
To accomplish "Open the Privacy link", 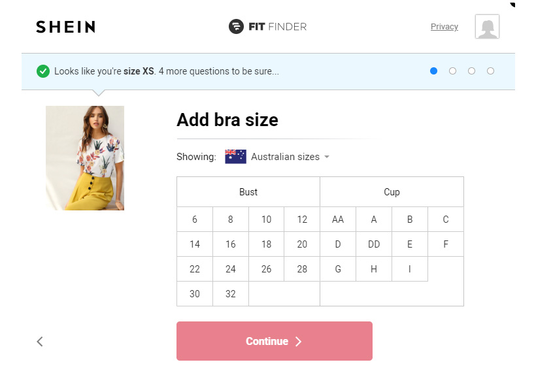I will [444, 27].
